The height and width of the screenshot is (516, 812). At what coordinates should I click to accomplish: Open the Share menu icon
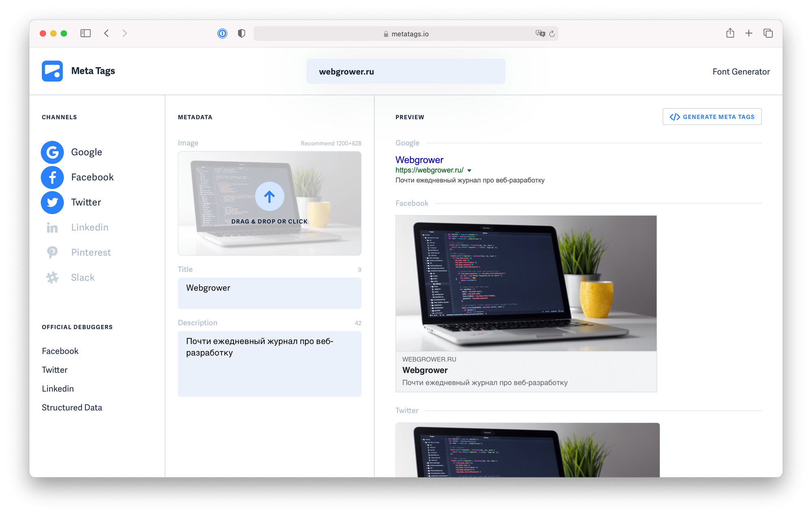click(x=730, y=33)
